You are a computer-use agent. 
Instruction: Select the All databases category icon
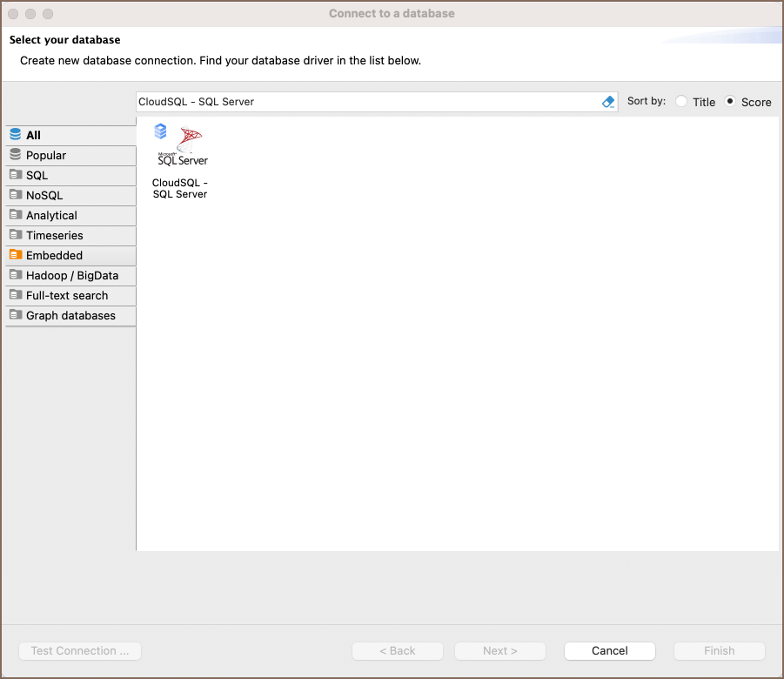point(17,135)
